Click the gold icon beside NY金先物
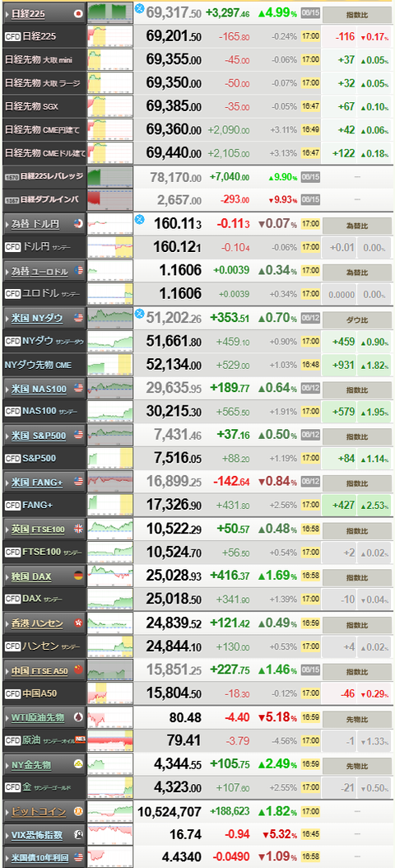395x868 pixels. click(78, 764)
